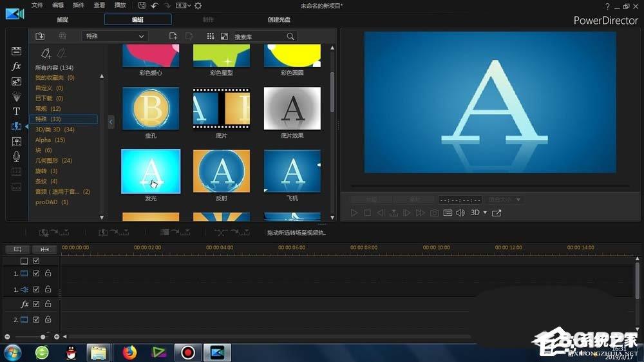The height and width of the screenshot is (362, 644).
Task: Open the Media Room icon in the sidebar
Action: 17,51
